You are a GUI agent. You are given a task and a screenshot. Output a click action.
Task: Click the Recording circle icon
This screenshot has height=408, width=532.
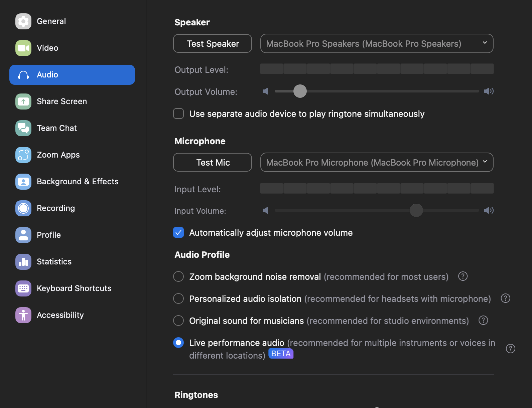[x=23, y=208]
